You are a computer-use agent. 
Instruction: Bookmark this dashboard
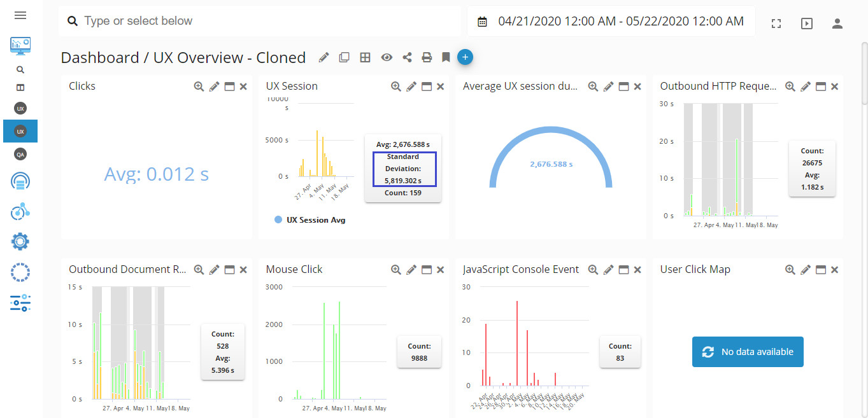point(446,58)
